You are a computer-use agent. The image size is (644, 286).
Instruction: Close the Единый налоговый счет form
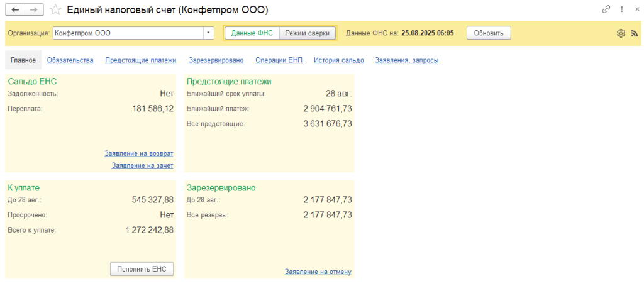pyautogui.click(x=635, y=9)
